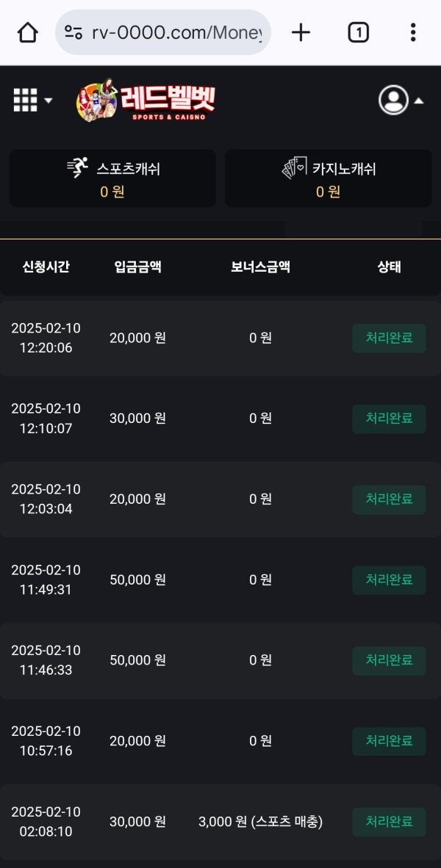441x868 pixels.
Task: Open the browser three-dot menu
Action: click(413, 32)
